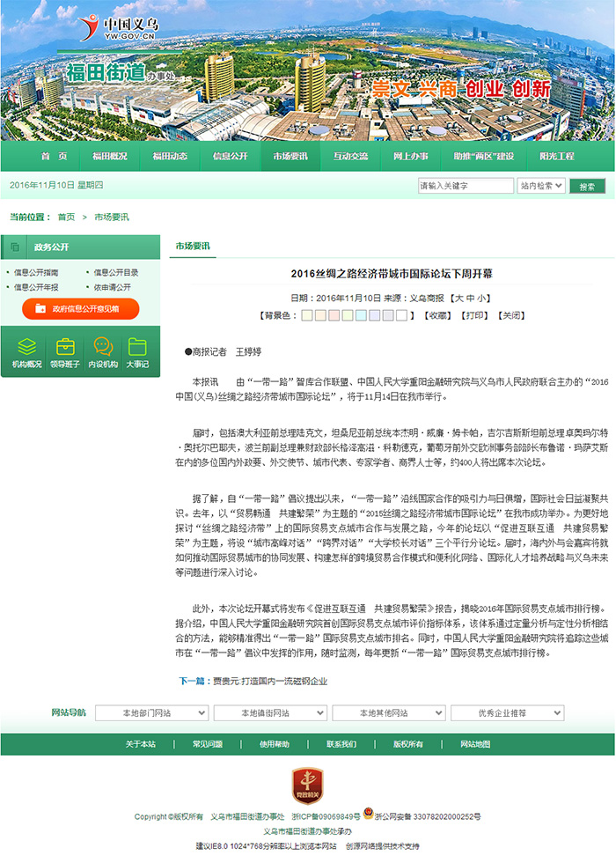This screenshot has width=616, height=863.
Task: Open the 站内检索 search scope dropdown
Action: pos(540,186)
